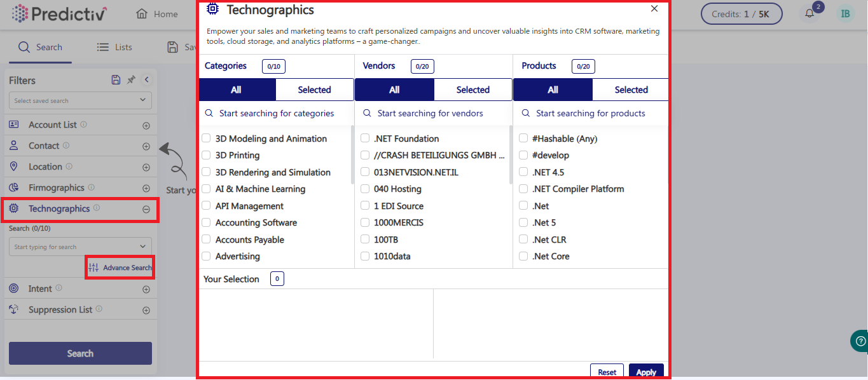Viewport: 868px width, 380px height.
Task: Select the All tab under Vendors
Action: point(394,90)
